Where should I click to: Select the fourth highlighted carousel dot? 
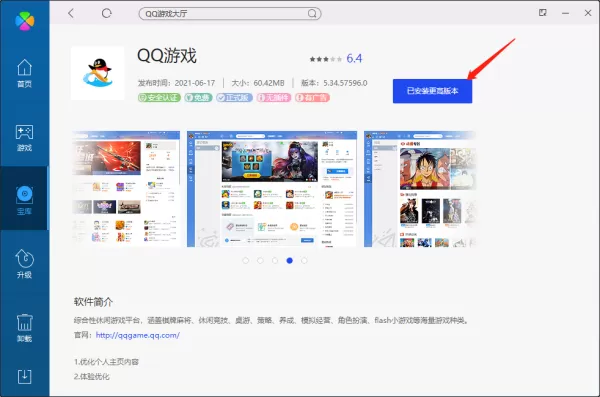290,260
